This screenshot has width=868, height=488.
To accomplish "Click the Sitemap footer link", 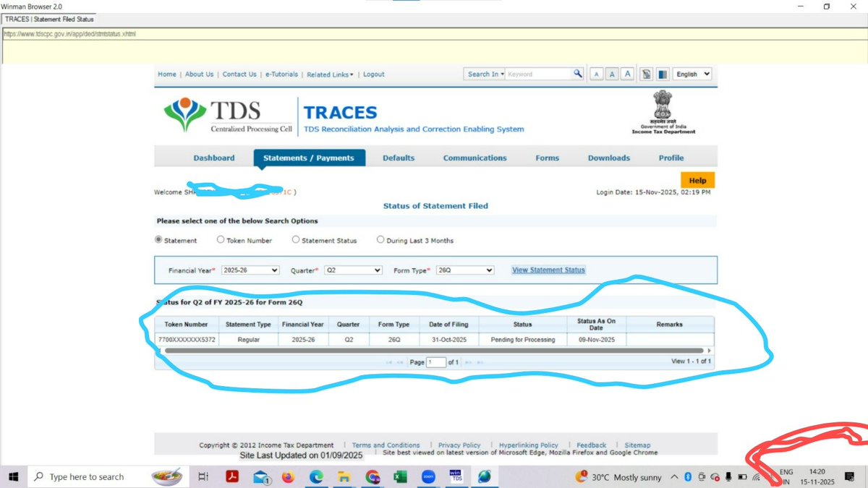I will coord(637,445).
